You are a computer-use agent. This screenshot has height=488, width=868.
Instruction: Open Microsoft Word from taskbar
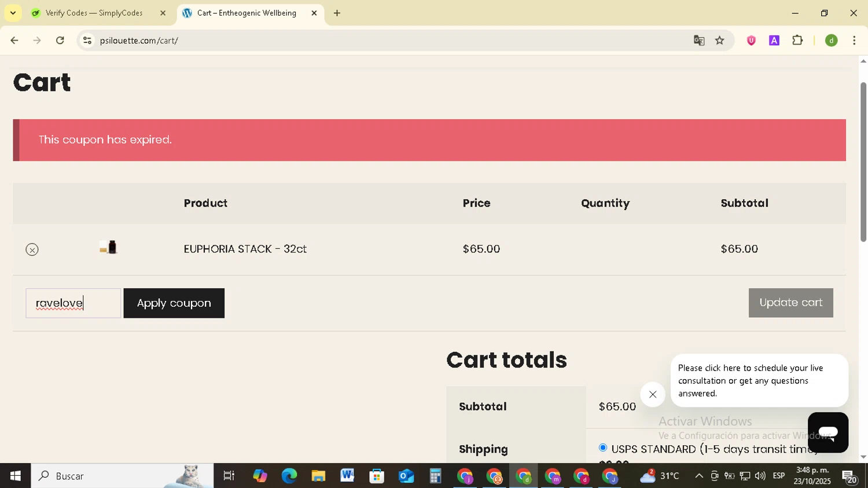[x=347, y=476]
